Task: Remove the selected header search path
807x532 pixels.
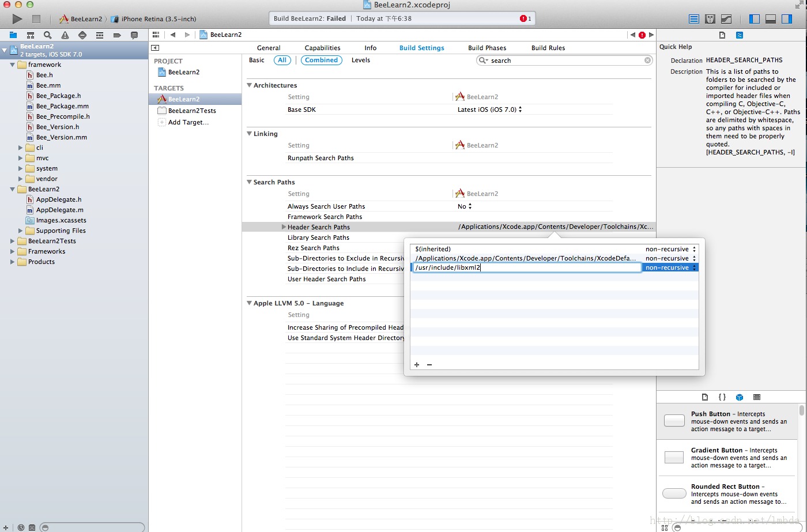Action: 429,364
